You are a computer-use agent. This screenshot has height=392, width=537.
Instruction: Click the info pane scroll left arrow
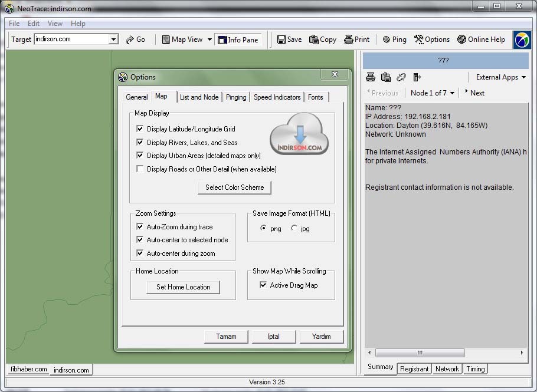click(369, 353)
